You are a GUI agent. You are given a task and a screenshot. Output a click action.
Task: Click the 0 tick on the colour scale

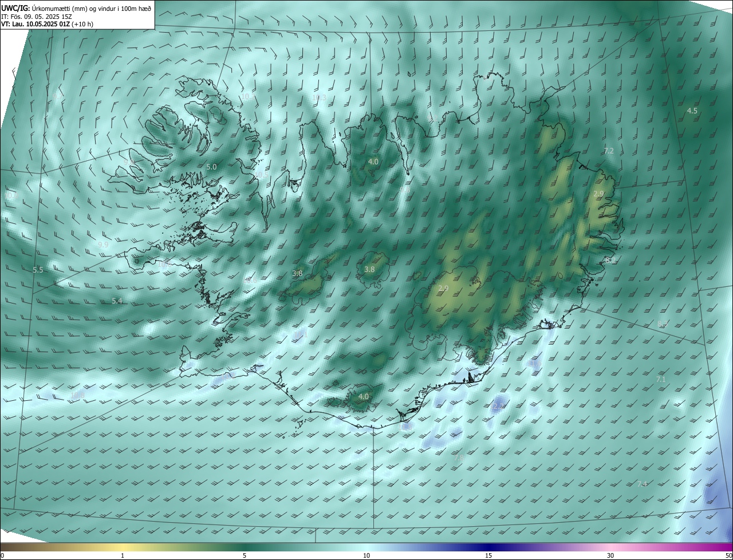tap(2, 555)
